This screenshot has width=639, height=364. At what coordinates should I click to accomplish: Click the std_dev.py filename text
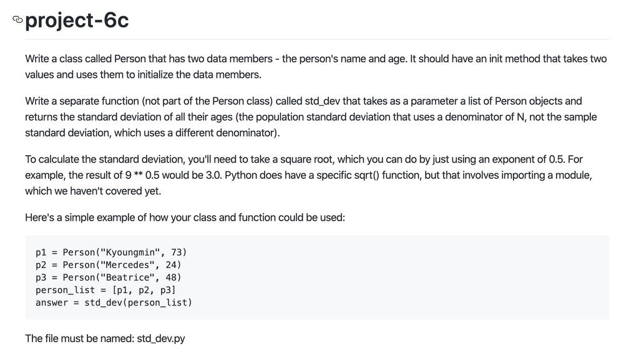tap(161, 338)
